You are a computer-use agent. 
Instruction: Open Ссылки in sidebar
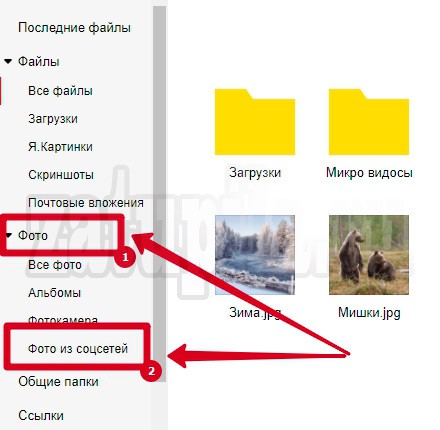(41, 416)
